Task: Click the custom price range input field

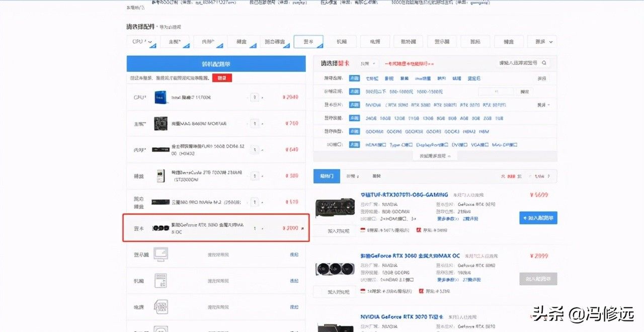Action: coord(496,92)
